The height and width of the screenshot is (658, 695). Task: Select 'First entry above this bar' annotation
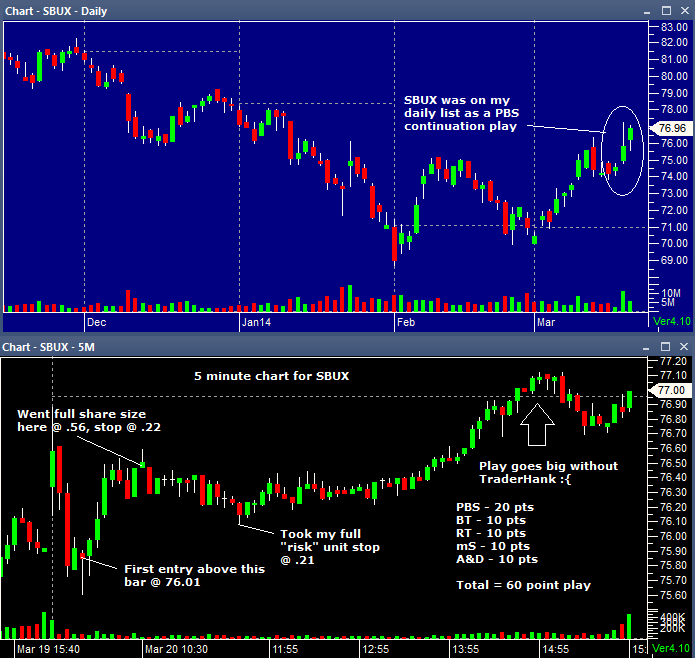[194, 576]
